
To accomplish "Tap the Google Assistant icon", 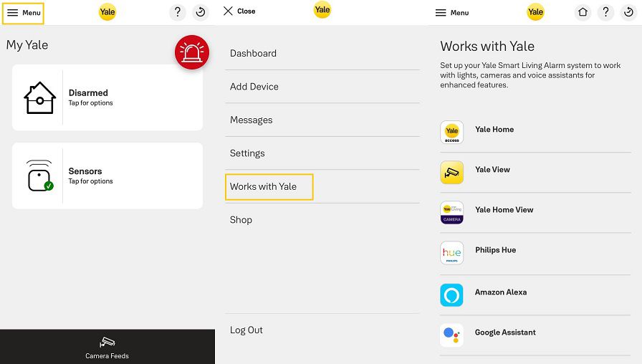I will (451, 335).
